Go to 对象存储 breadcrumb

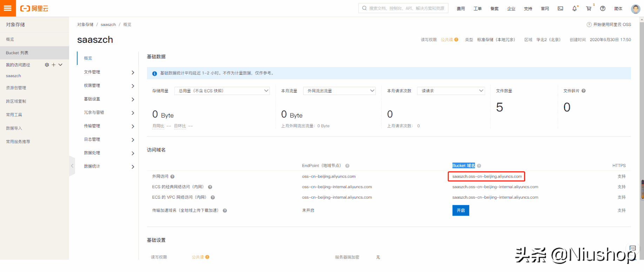(x=85, y=25)
